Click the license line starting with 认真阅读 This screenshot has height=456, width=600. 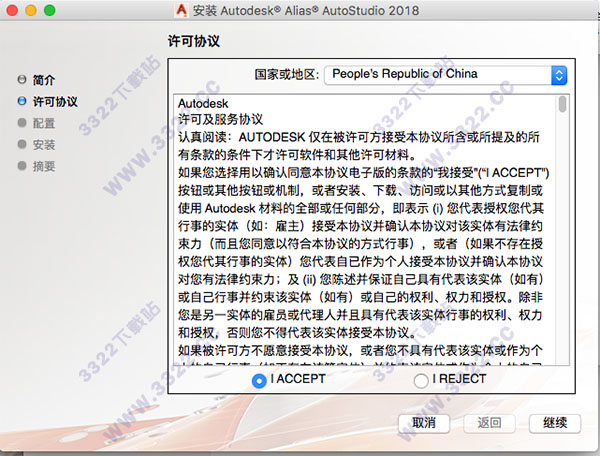tap(359, 137)
